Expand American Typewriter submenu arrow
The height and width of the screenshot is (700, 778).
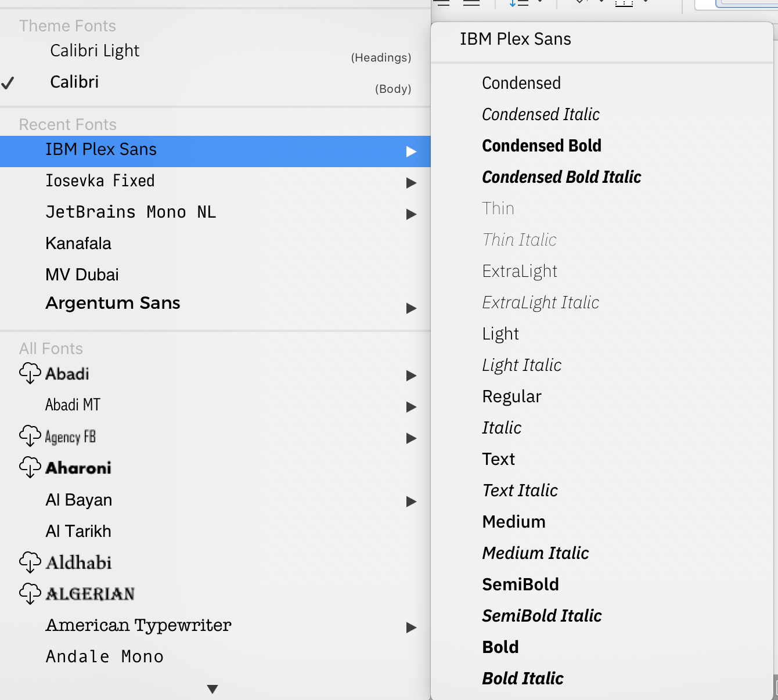click(411, 627)
